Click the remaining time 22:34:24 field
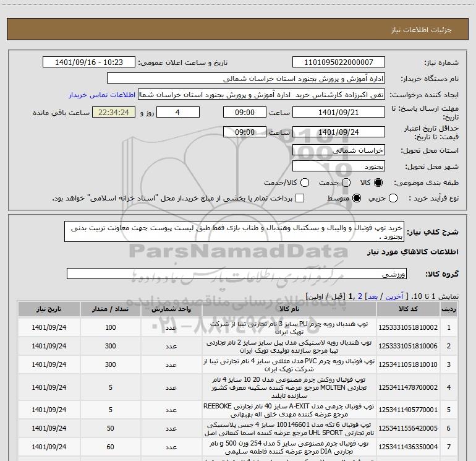 coord(114,112)
